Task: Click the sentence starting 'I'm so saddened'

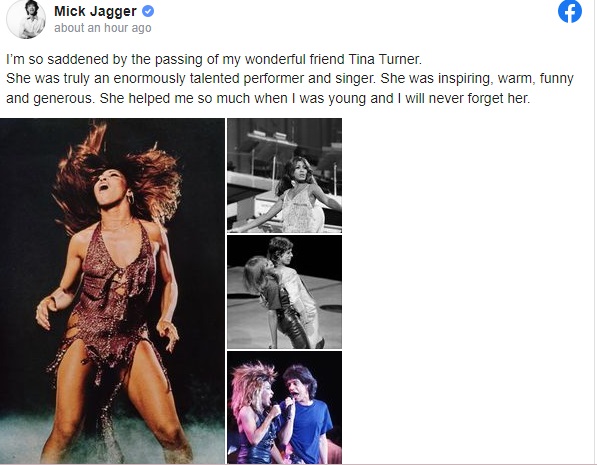Action: tap(214, 59)
